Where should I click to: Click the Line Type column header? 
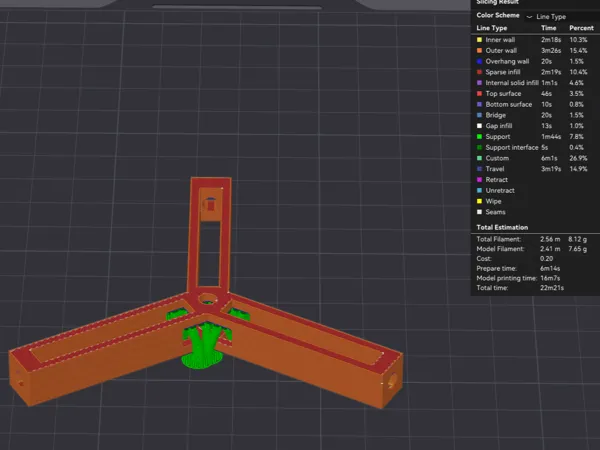pos(492,28)
